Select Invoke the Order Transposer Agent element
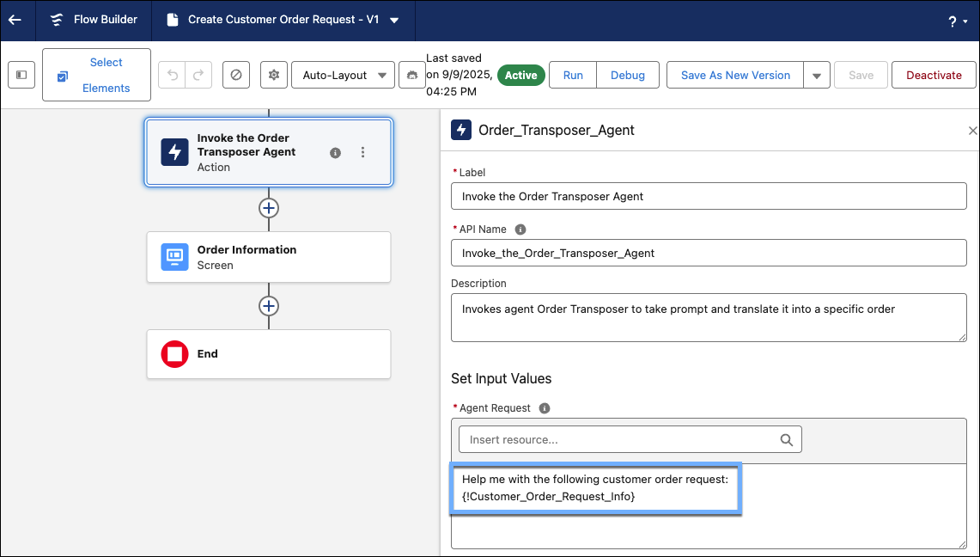Screen dimensions: 980x557 pyautogui.click(x=269, y=152)
